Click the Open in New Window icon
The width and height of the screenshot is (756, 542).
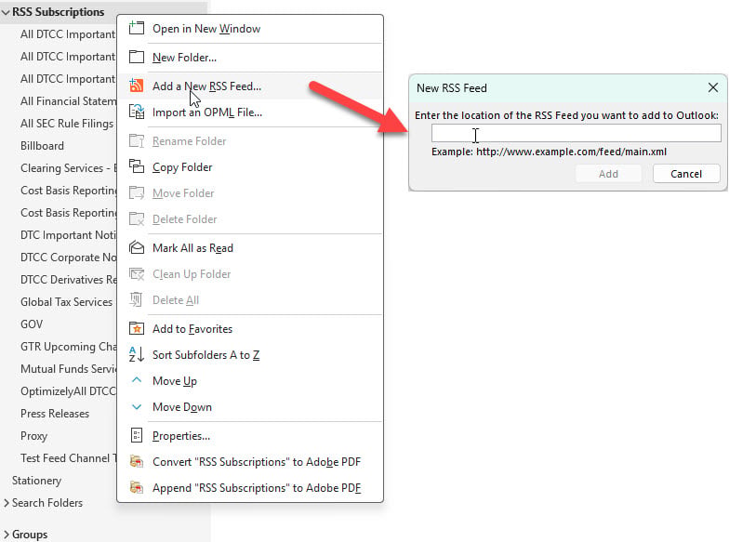(x=137, y=28)
